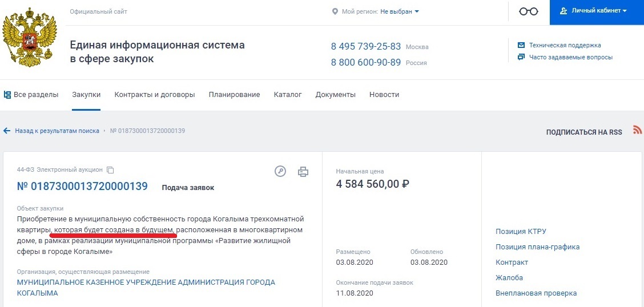This screenshot has width=644, height=307.
Task: Open the Все разделы menu
Action: click(x=31, y=95)
